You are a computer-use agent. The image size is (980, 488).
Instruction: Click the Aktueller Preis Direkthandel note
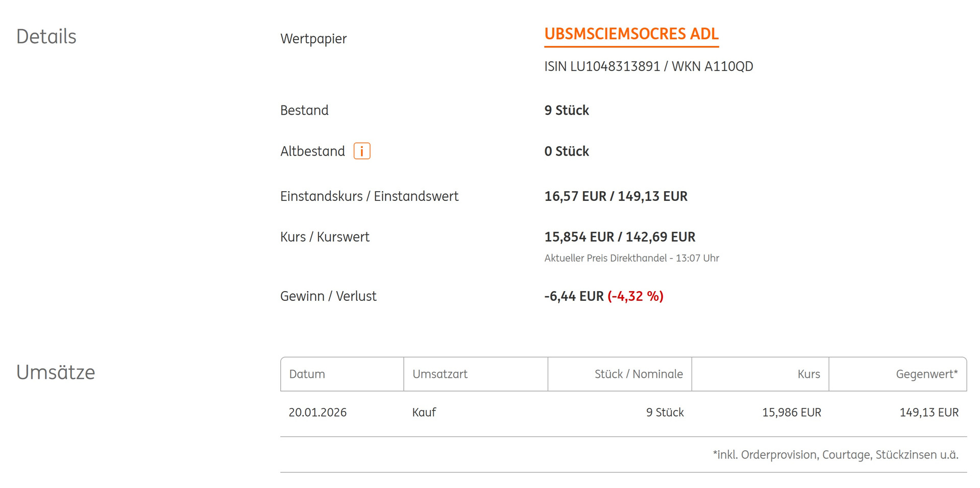[631, 258]
